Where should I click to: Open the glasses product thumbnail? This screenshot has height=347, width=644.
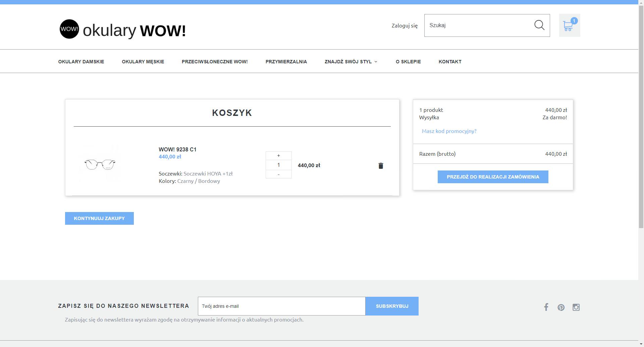tap(100, 164)
